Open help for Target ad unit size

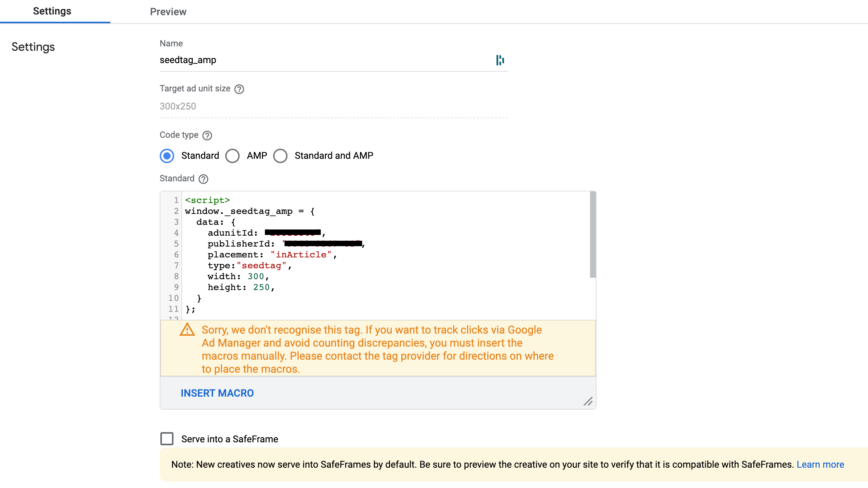[240, 89]
